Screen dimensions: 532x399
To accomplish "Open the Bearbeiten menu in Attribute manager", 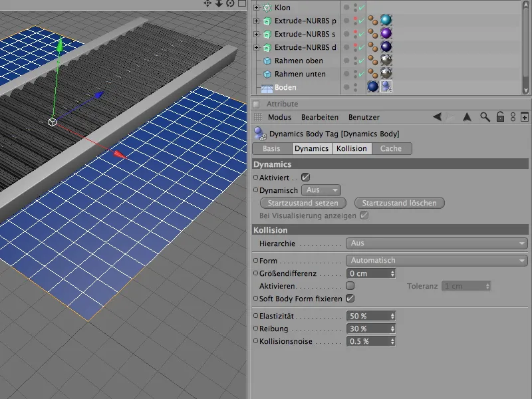I will click(320, 117).
